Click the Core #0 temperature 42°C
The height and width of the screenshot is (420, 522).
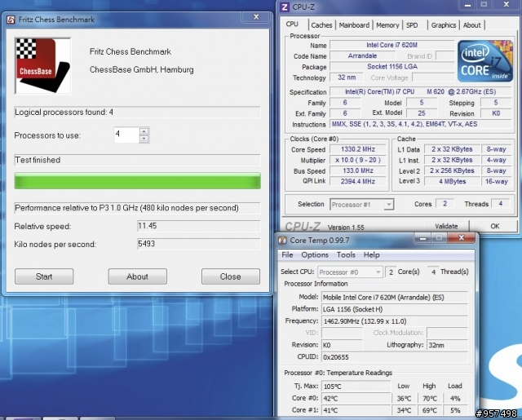[x=356, y=398]
